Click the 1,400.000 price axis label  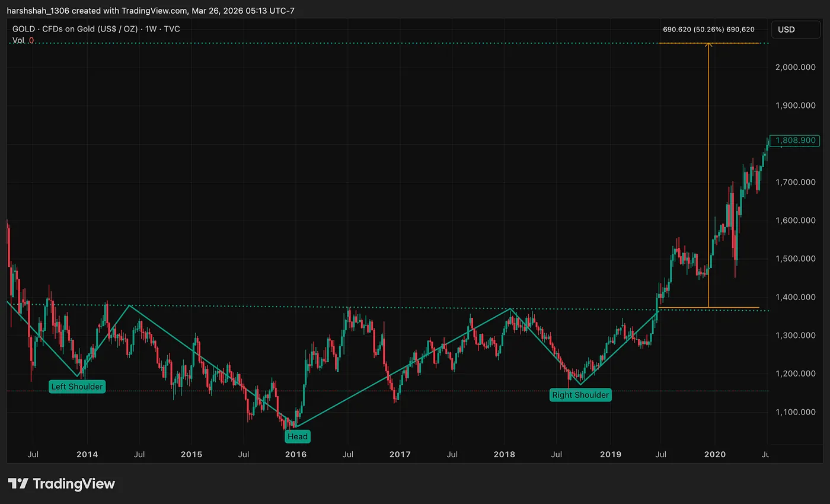pyautogui.click(x=796, y=297)
